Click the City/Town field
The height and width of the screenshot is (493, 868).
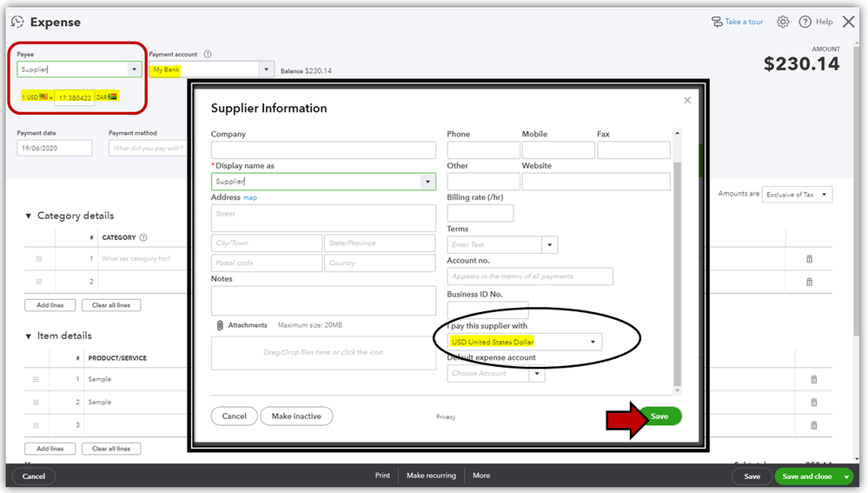pyautogui.click(x=266, y=243)
